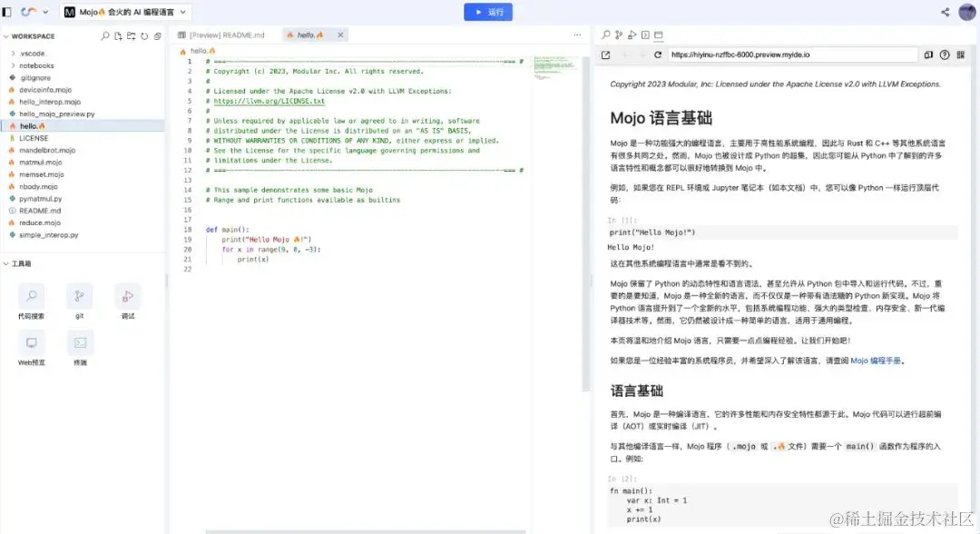This screenshot has height=534, width=980.
Task: Open preview page in external browser window
Action: pos(606,54)
